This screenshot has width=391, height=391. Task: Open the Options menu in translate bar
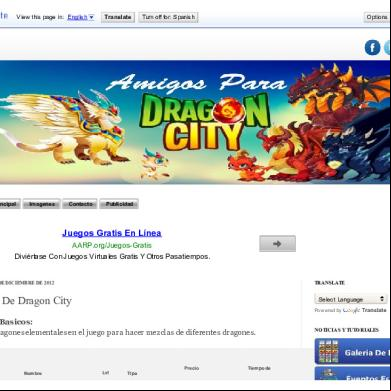(x=377, y=17)
